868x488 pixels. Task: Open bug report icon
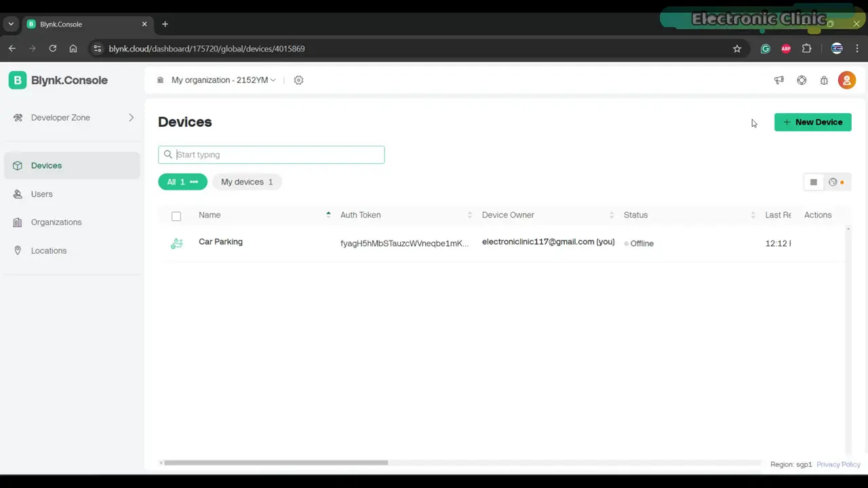pyautogui.click(x=824, y=80)
